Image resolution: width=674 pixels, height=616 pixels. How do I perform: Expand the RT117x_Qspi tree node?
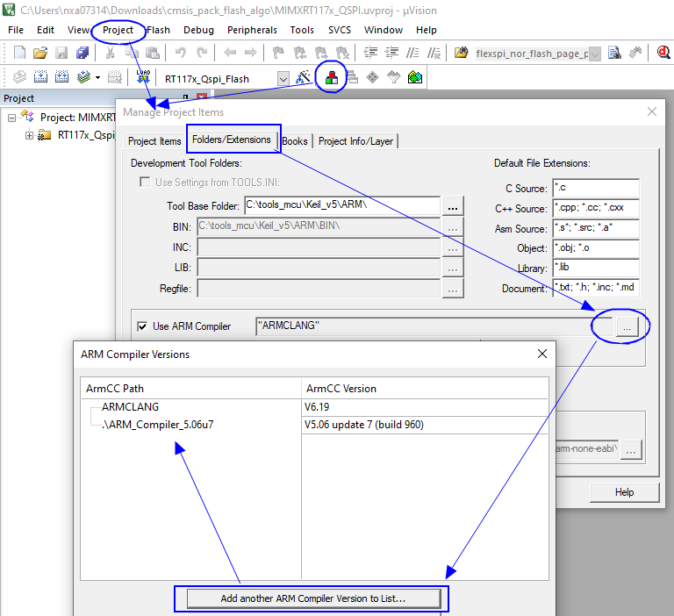pos(30,135)
